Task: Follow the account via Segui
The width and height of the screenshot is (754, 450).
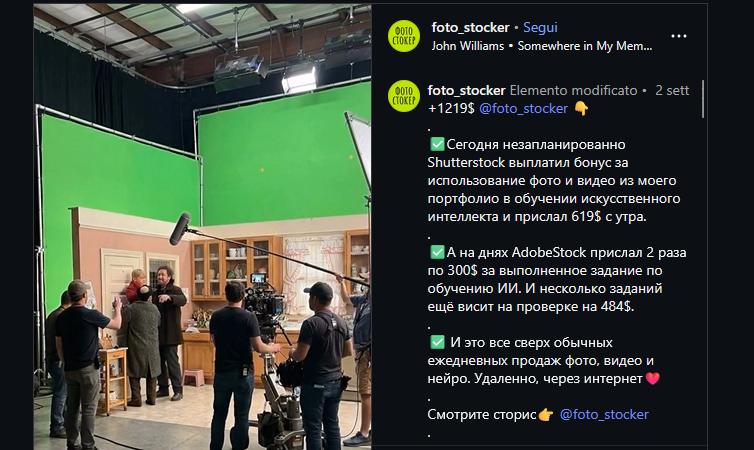Action: coord(540,27)
